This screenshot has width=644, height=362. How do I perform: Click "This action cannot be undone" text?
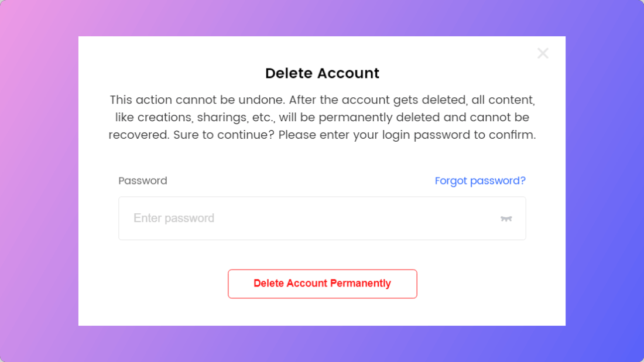197,100
